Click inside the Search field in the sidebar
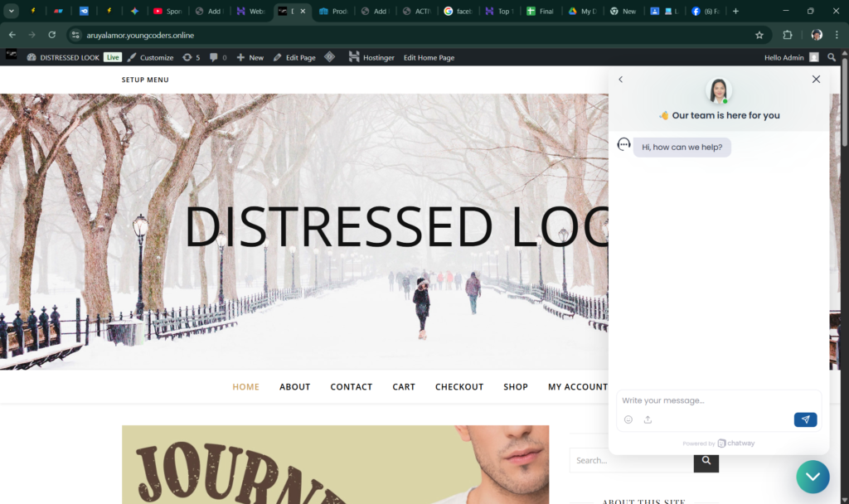This screenshot has height=504, width=849. coord(630,460)
